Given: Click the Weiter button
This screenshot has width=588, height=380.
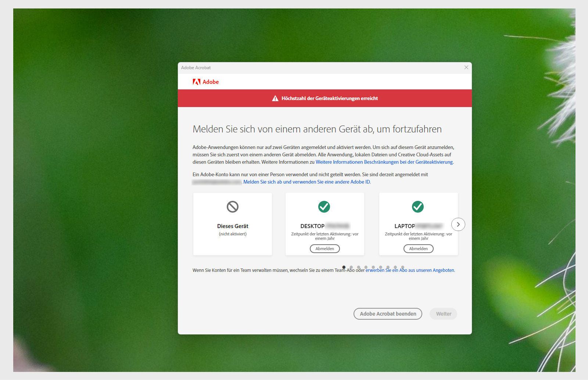Looking at the screenshot, I should click(x=444, y=314).
